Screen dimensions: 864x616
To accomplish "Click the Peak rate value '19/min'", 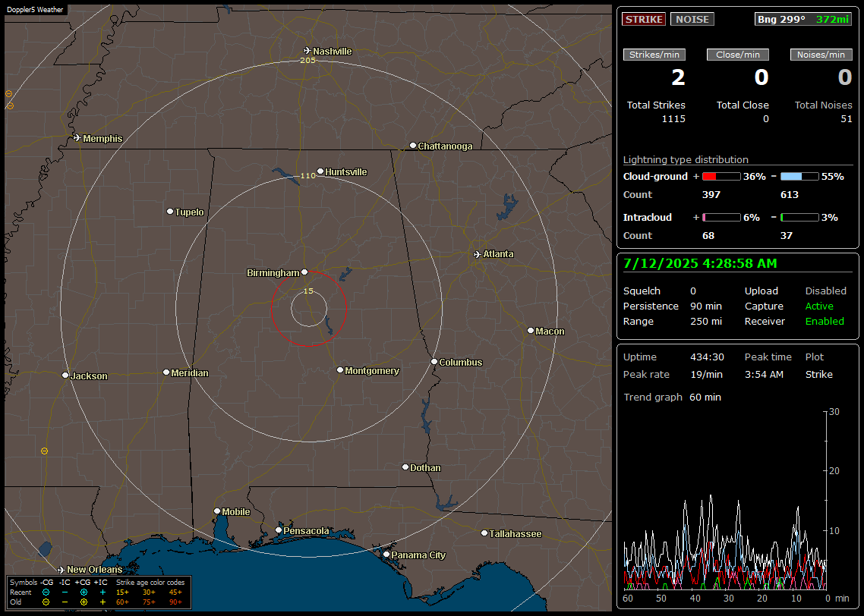I will coord(707,374).
